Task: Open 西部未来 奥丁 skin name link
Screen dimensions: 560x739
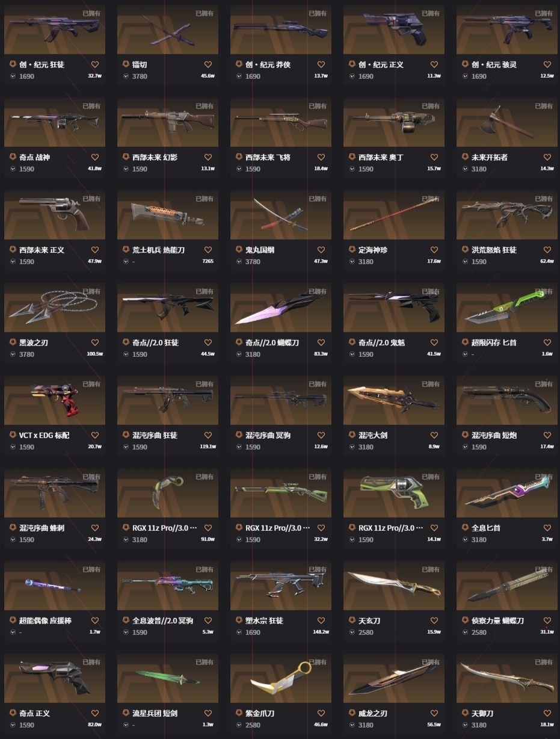Action: click(381, 157)
